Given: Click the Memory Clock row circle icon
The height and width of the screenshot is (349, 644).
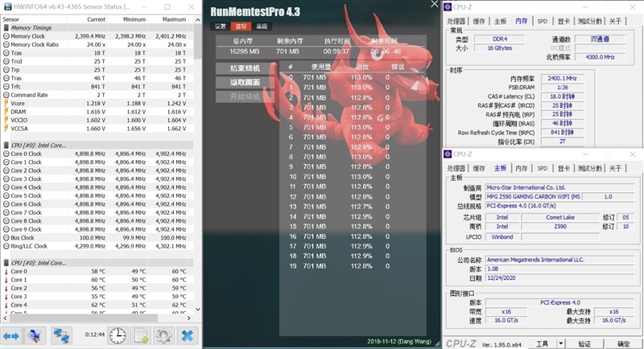Looking at the screenshot, I should 6,36.
